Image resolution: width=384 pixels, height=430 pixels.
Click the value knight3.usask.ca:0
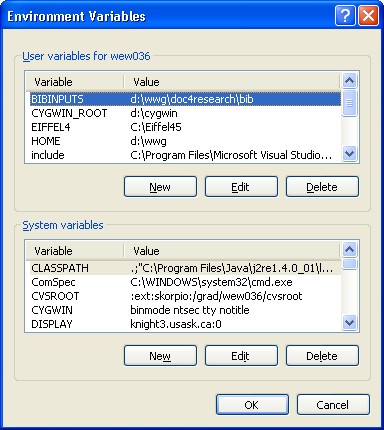[176, 324]
